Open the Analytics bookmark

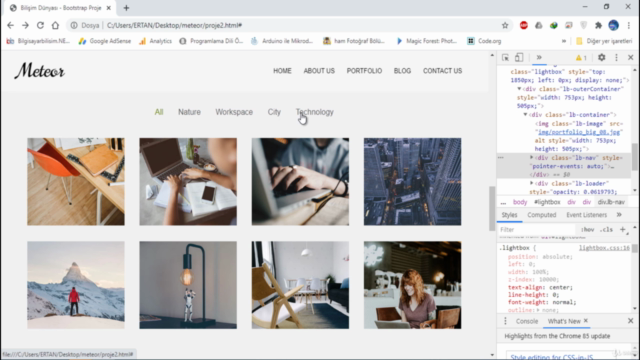click(156, 41)
